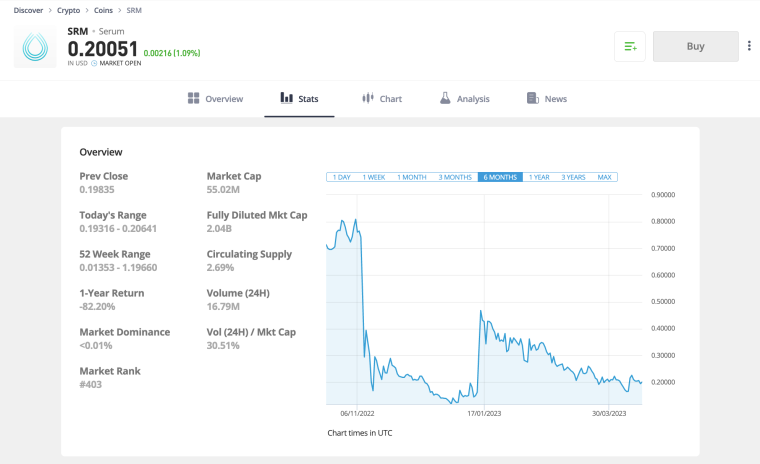Select 3 MONTHS chart range
Image resolution: width=760 pixels, height=464 pixels.
[455, 177]
